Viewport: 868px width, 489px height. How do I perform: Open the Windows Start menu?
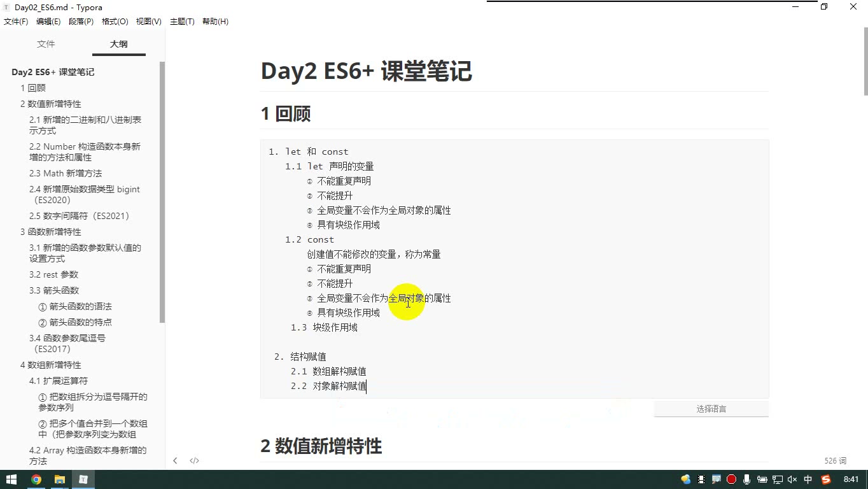tap(11, 479)
